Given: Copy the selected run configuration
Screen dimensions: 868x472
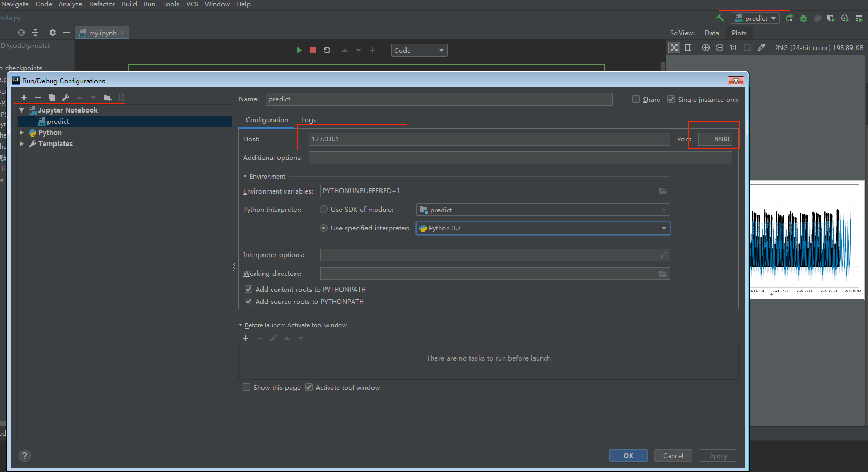Looking at the screenshot, I should pyautogui.click(x=52, y=98).
